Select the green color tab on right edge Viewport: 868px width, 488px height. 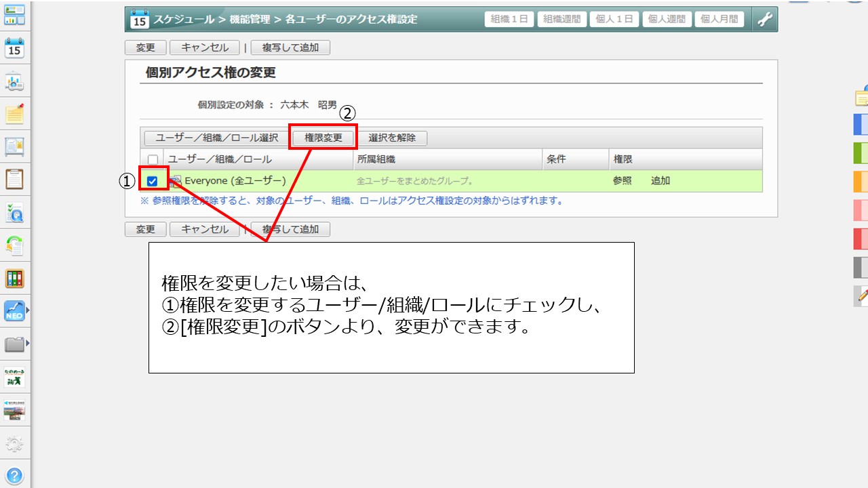pos(861,154)
